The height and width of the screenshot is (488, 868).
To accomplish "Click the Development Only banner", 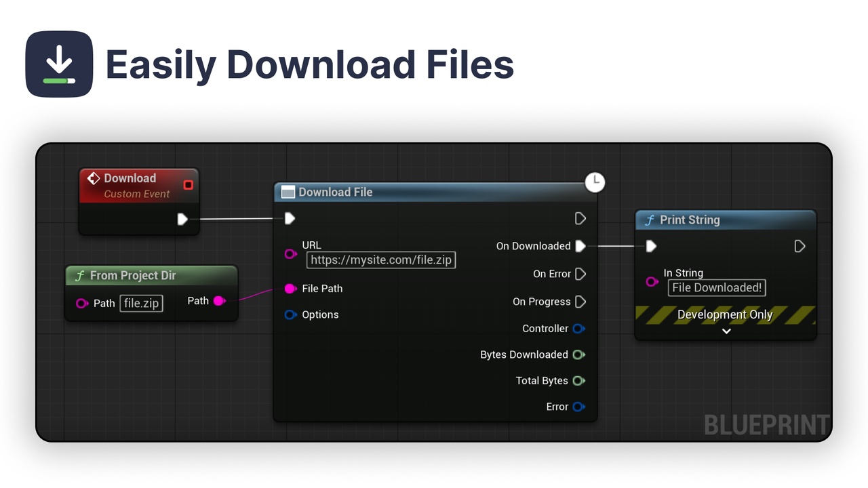I will click(726, 314).
